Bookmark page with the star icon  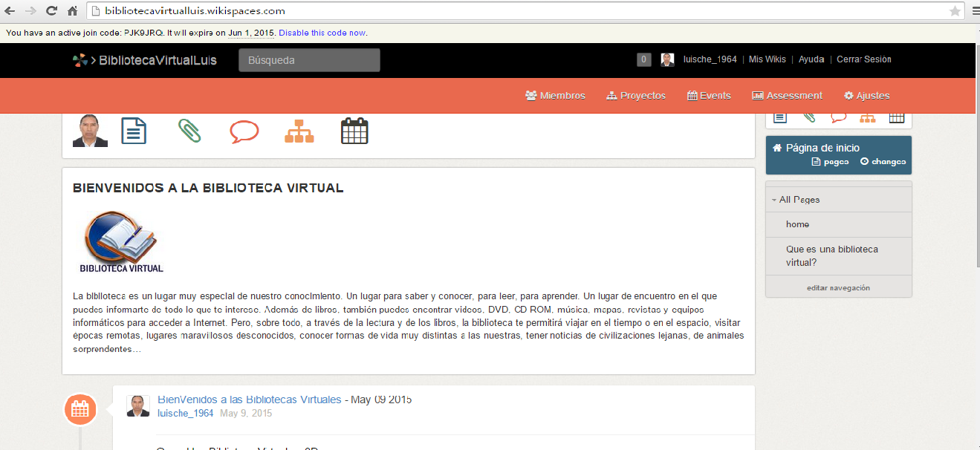(955, 11)
